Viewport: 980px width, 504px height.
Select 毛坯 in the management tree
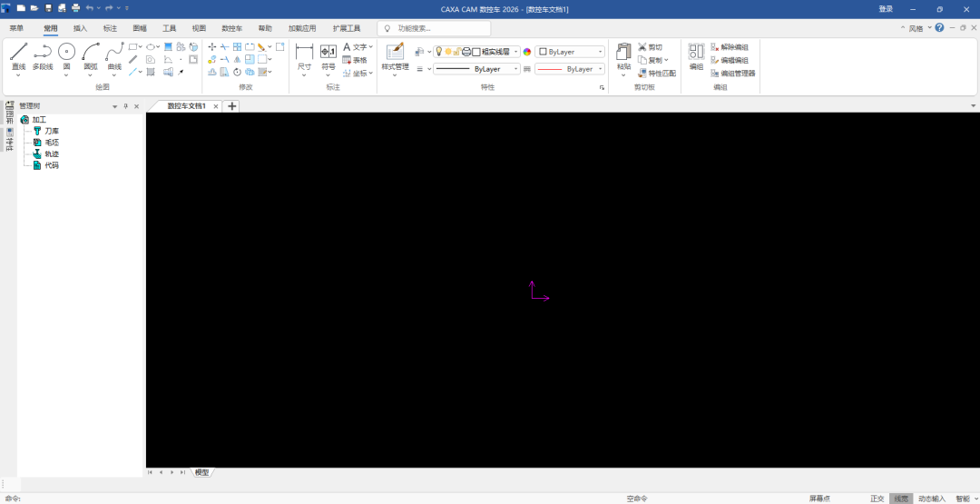click(52, 143)
